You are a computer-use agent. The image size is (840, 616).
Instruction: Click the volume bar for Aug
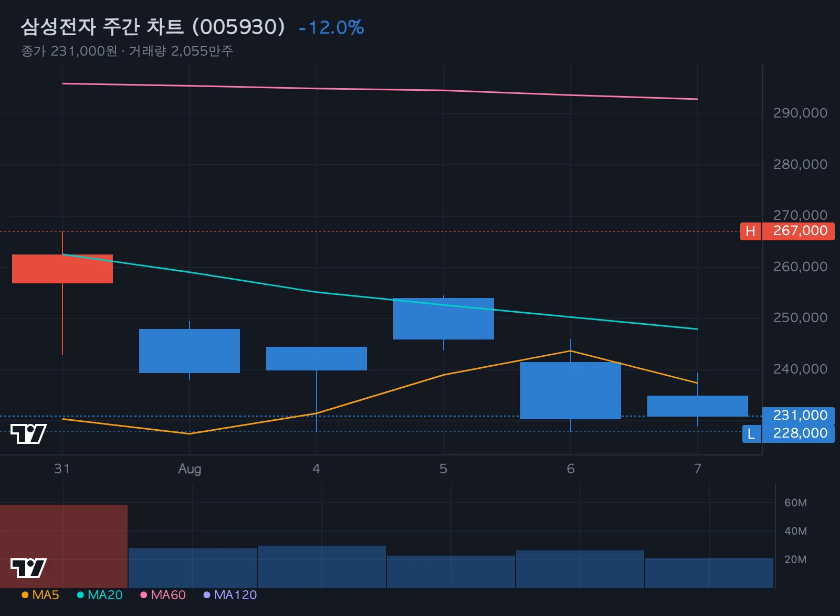(x=193, y=568)
